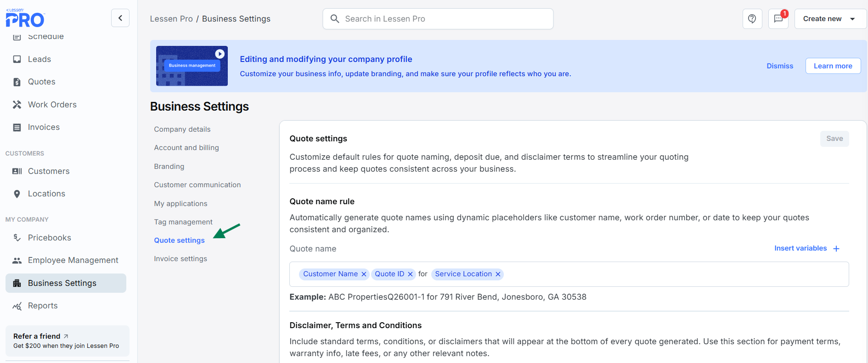868x363 pixels.
Task: Remove the Customer Name variable tag
Action: 364,274
